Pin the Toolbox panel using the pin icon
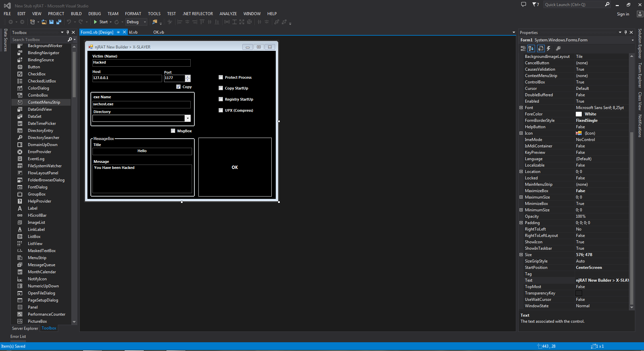Viewport: 644px width, 351px height. 68,32
